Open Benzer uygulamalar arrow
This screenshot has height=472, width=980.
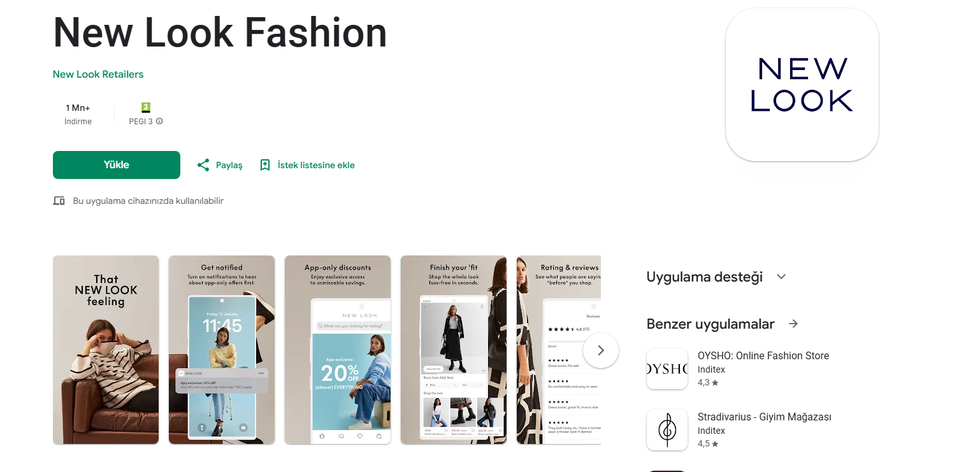[x=793, y=324]
